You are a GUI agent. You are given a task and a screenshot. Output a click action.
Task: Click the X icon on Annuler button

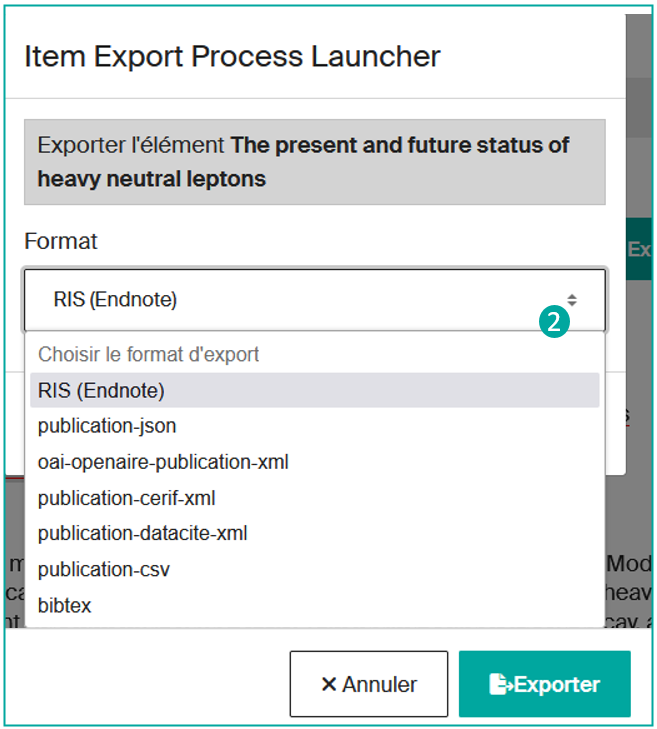tap(328, 685)
